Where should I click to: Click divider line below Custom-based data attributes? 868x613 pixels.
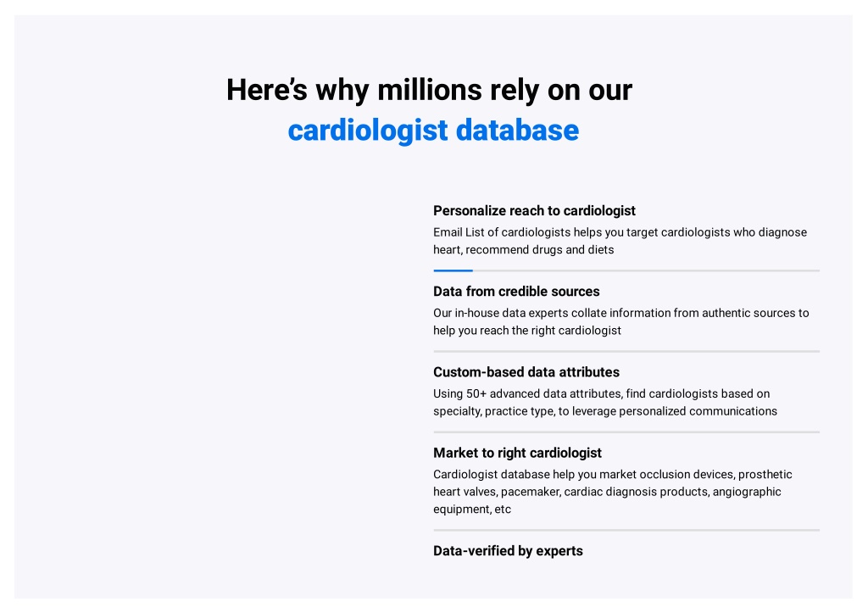[x=626, y=432]
